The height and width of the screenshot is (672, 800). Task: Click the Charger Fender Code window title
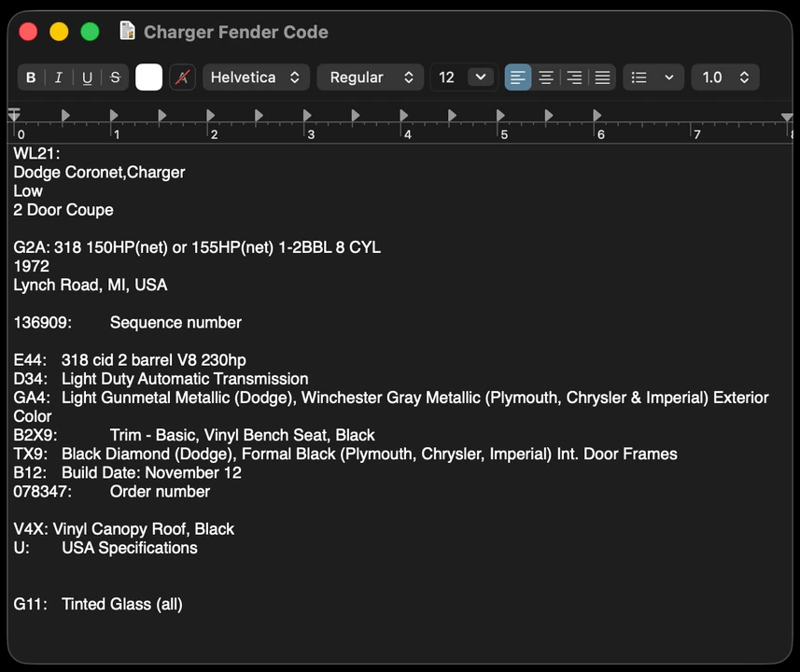pos(236,32)
